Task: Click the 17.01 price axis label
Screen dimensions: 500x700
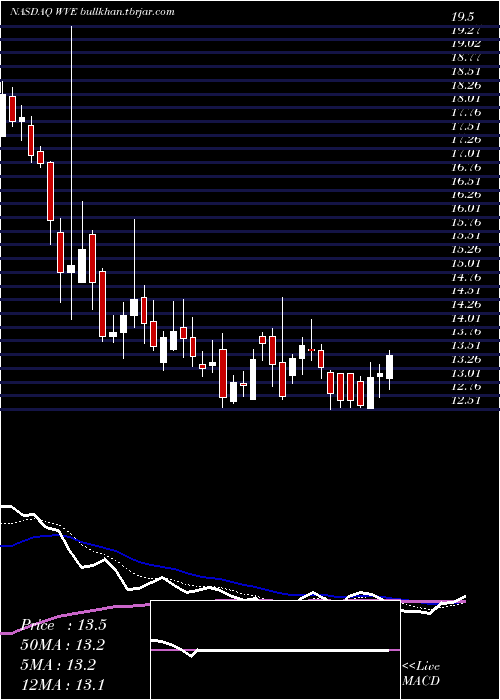Action: pyautogui.click(x=466, y=153)
